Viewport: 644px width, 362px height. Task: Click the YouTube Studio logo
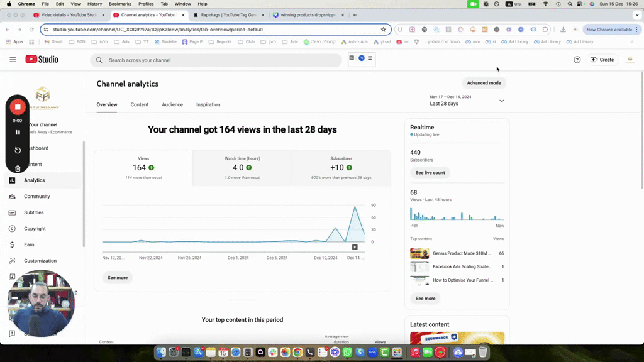[42, 60]
